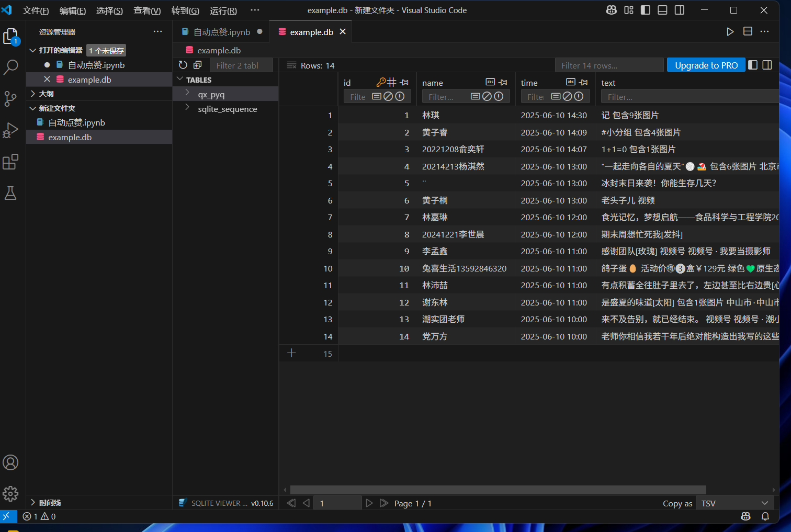Collapse the Open Editors section
The image size is (791, 532).
click(x=33, y=50)
